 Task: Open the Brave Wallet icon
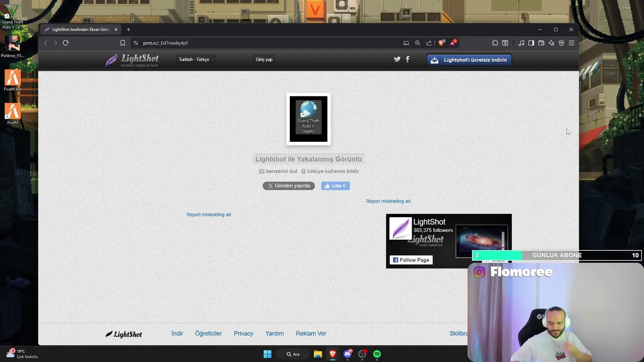coord(541,43)
